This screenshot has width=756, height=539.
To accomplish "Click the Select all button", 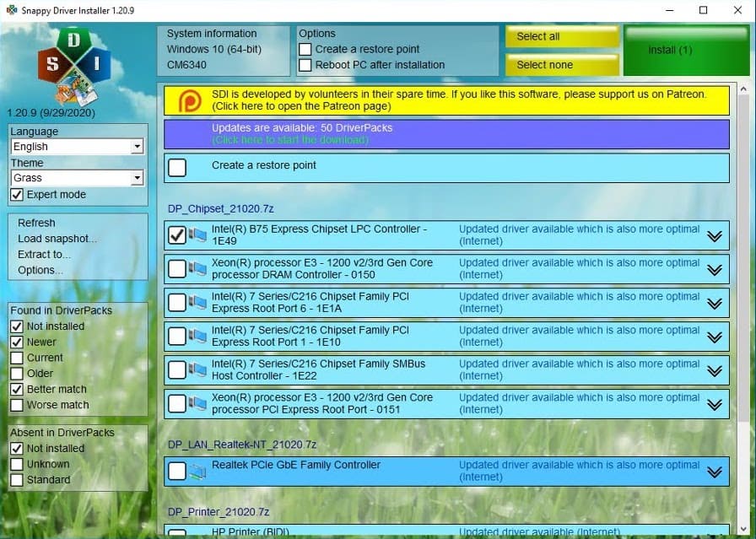I will pos(561,37).
